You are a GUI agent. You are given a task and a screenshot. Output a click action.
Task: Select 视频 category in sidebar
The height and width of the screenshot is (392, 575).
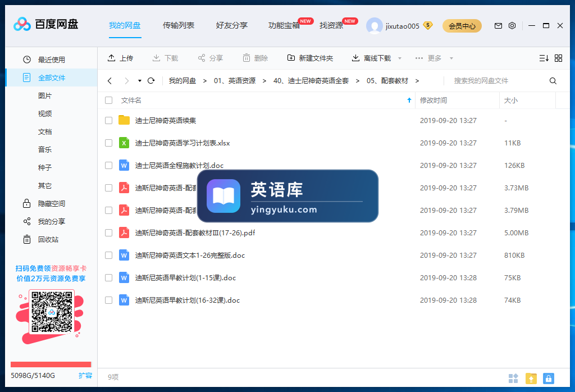[45, 113]
